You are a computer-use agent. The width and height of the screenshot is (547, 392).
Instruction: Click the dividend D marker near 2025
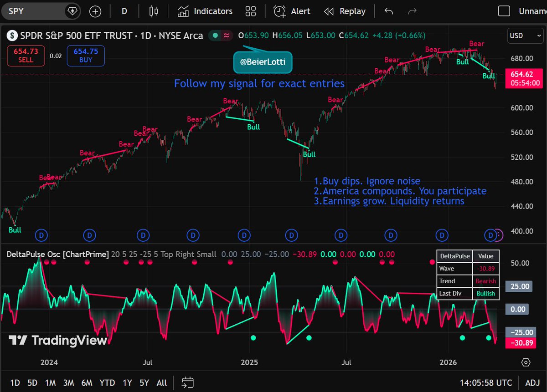[x=245, y=235]
